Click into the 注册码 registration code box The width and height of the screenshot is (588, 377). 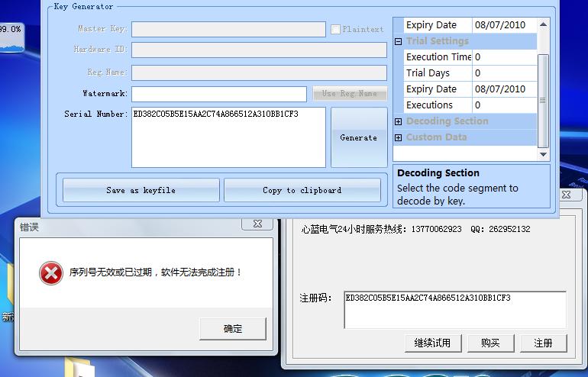454,310
